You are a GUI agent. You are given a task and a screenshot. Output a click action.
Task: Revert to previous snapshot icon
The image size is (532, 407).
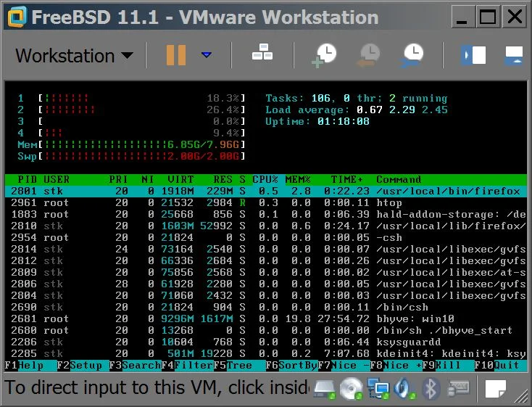click(368, 55)
